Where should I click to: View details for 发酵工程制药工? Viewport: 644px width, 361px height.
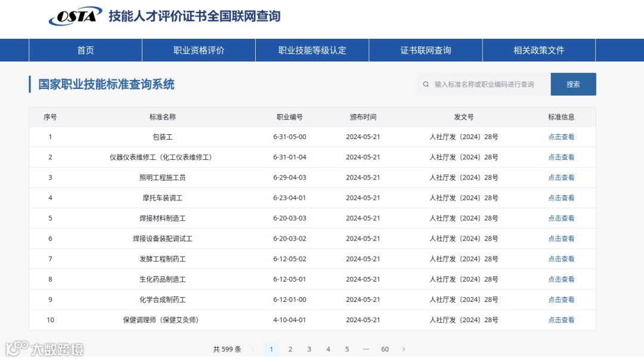point(561,259)
